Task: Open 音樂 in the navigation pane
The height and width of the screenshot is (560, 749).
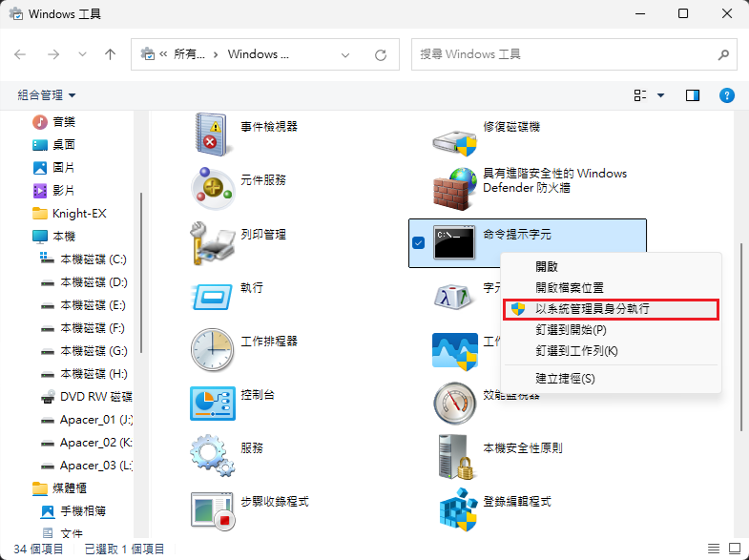Action: coord(54,122)
